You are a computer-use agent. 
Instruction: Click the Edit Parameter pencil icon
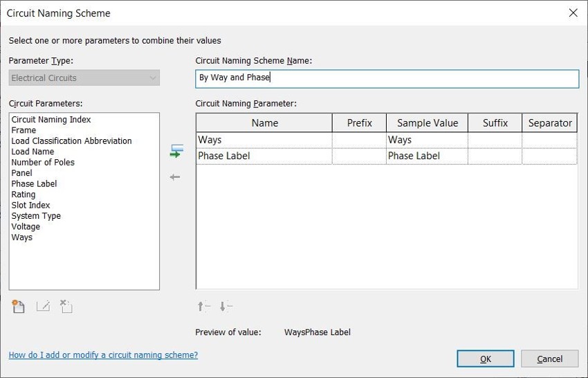click(43, 306)
